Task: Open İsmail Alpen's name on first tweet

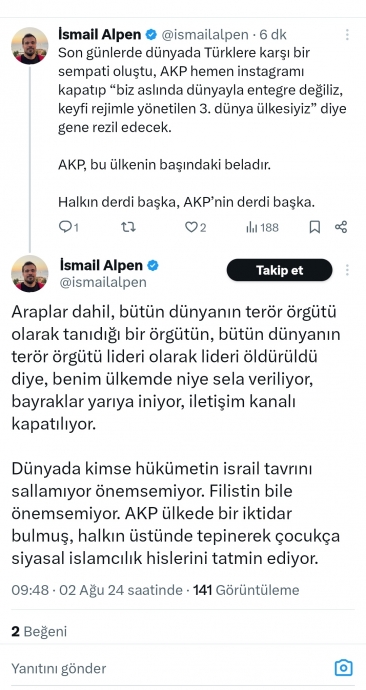Action: click(x=99, y=34)
